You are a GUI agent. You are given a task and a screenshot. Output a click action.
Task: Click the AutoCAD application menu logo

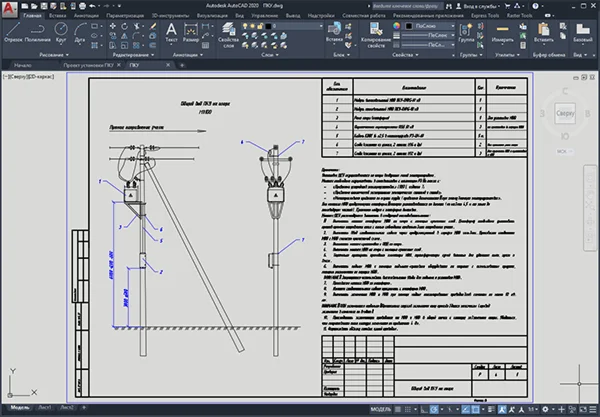tap(9, 9)
